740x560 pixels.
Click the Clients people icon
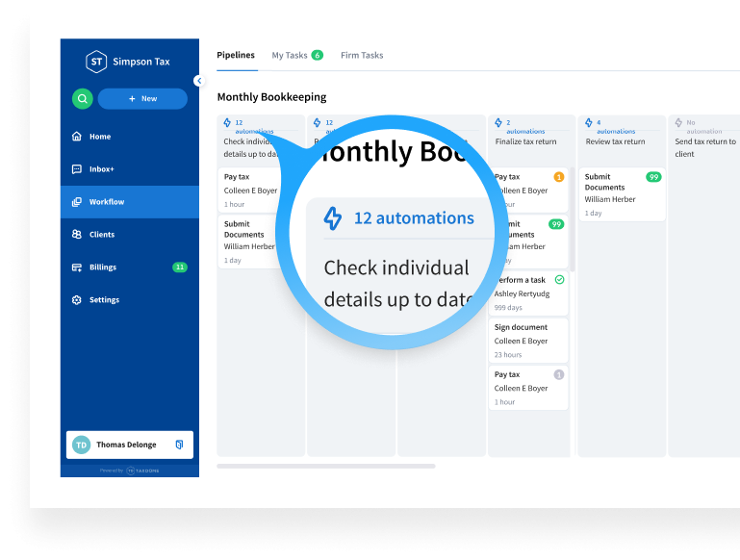point(77,235)
